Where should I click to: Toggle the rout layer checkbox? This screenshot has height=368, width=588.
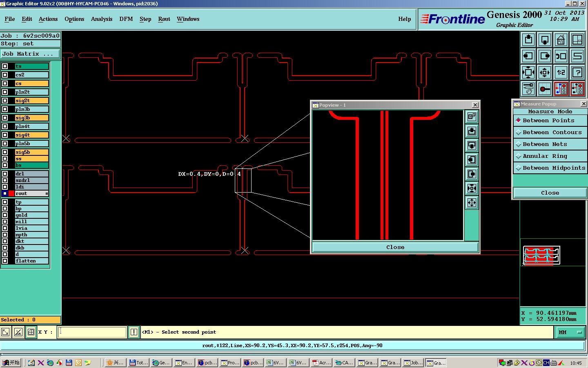click(x=5, y=193)
